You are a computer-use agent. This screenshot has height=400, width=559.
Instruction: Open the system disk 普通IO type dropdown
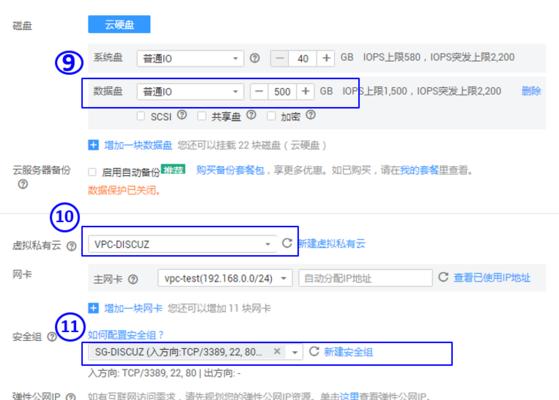click(190, 58)
